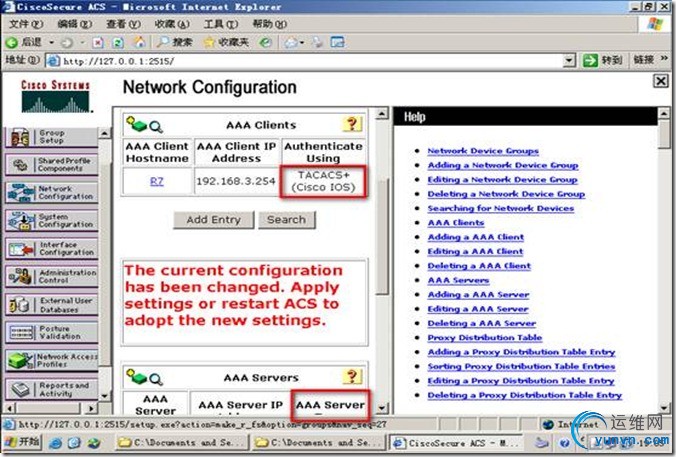Open Searching for Network Devices help link

click(x=501, y=208)
